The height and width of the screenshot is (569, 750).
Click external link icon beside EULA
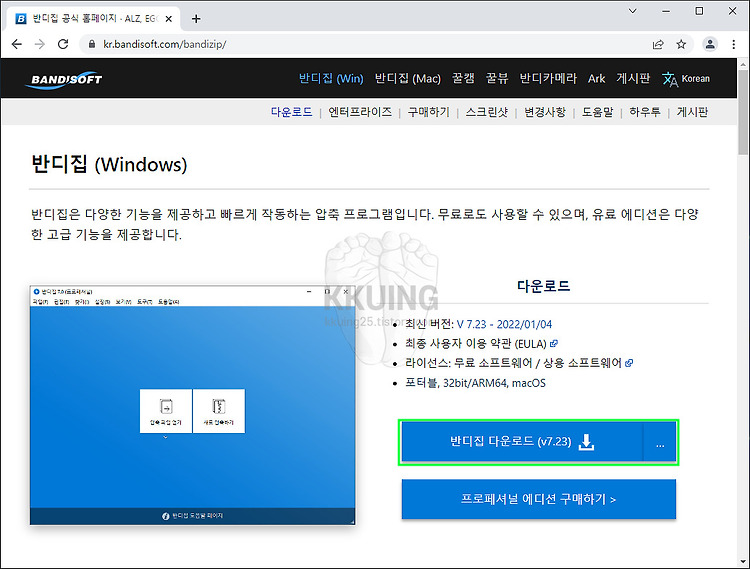(x=554, y=343)
